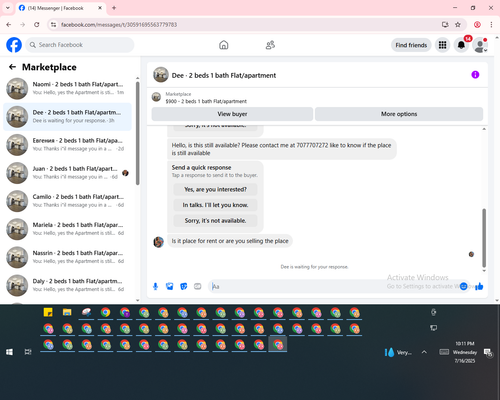
Task: Focus the Search Facebook field
Action: [80, 45]
